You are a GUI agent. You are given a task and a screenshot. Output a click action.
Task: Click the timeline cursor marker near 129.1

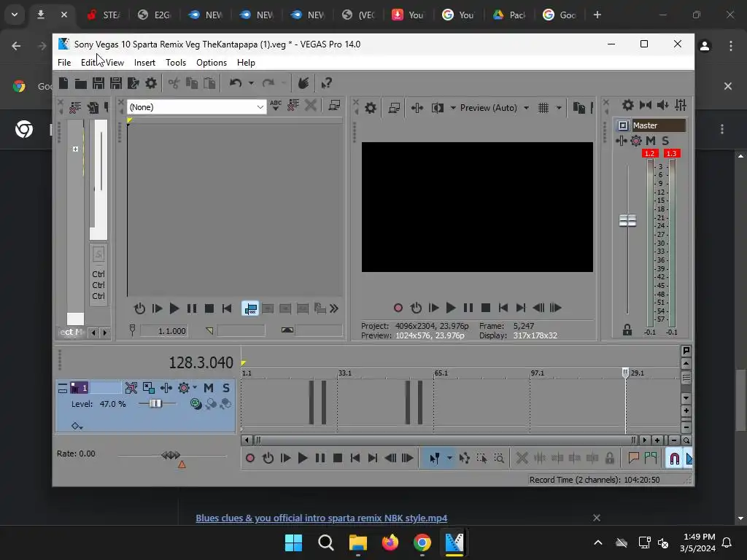pos(625,373)
